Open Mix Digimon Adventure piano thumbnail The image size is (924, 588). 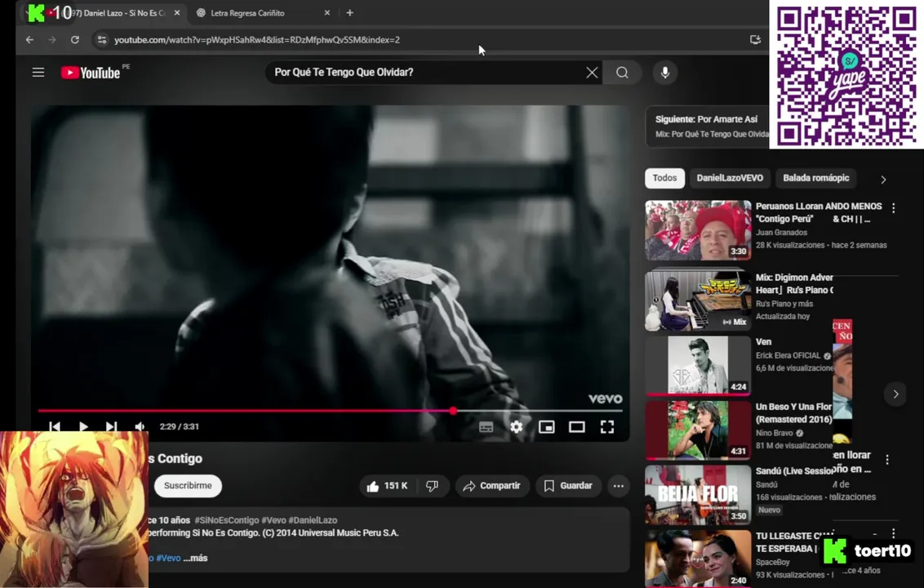(x=698, y=301)
